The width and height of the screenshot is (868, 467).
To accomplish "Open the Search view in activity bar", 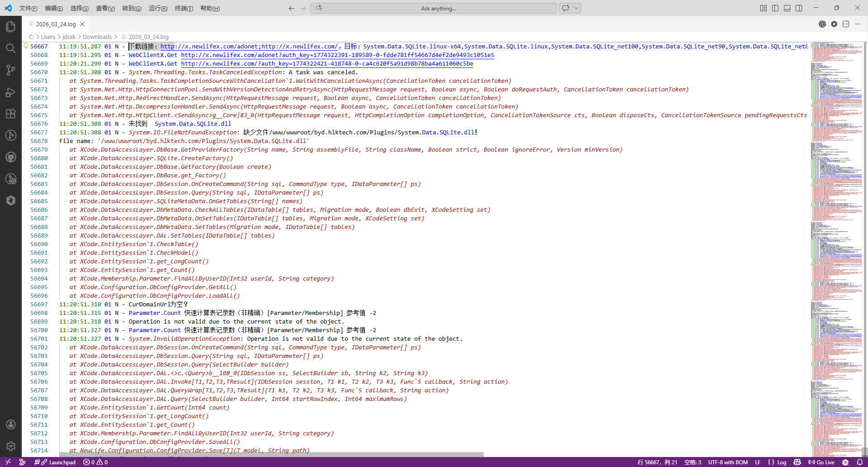I will [11, 48].
